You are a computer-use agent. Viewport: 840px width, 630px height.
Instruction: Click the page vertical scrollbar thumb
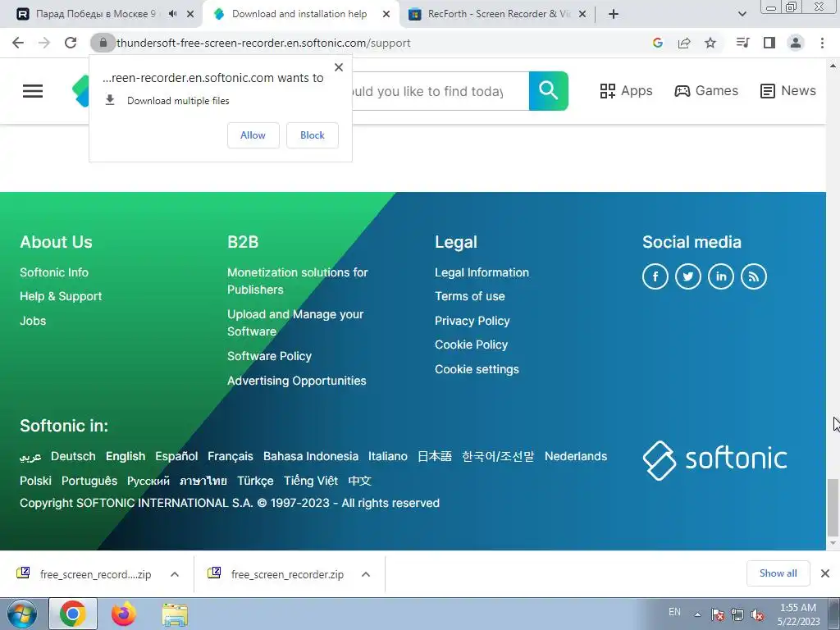[x=833, y=507]
